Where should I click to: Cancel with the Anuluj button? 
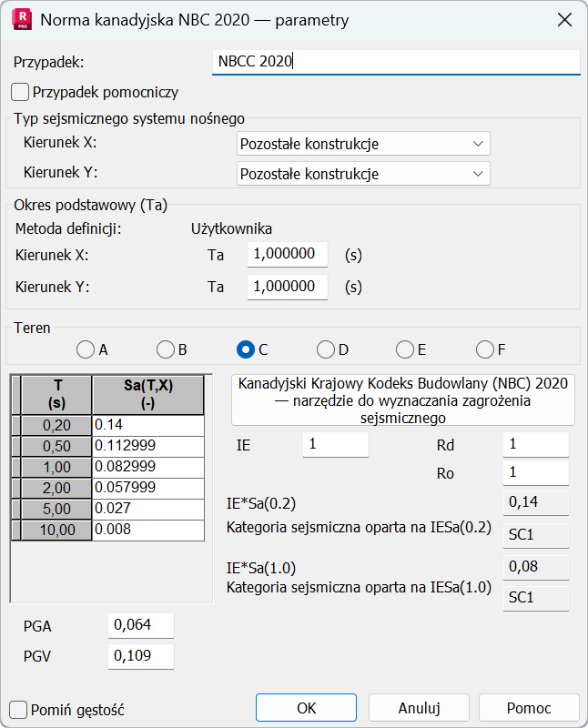(419, 708)
